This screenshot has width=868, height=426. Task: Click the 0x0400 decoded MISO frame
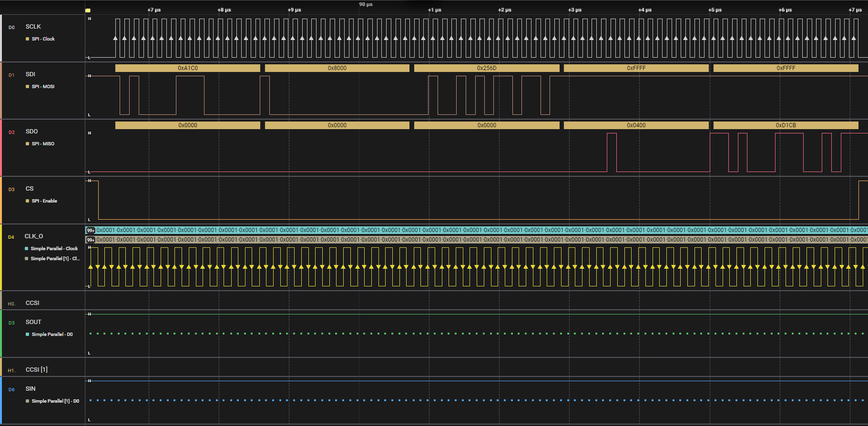[636, 125]
